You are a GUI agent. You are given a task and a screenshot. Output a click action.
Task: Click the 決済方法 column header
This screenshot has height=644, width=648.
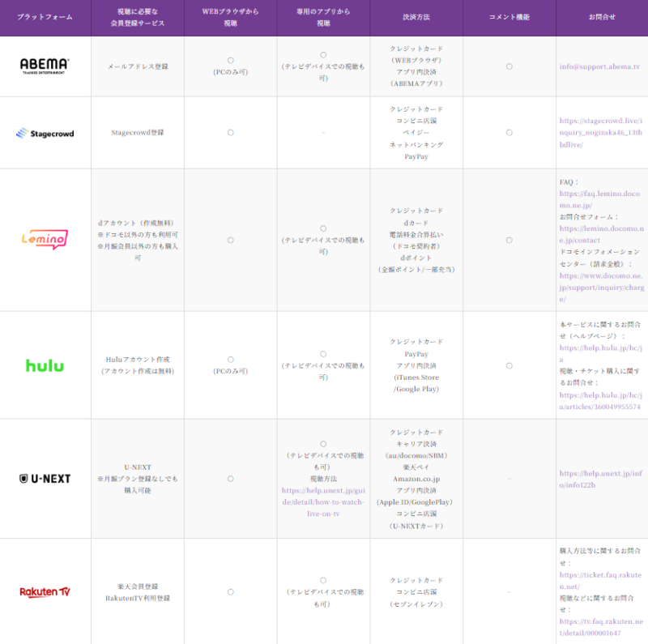(416, 17)
